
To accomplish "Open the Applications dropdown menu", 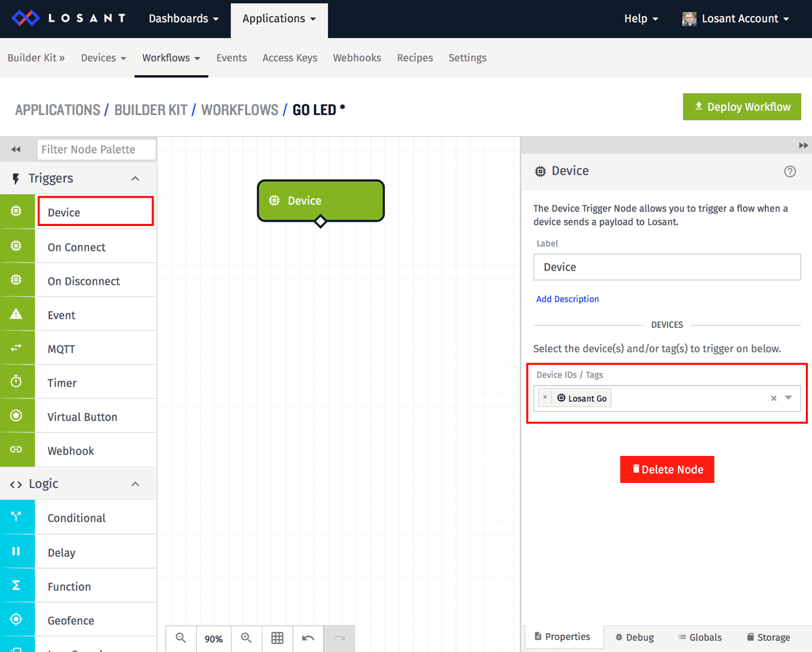I will tap(279, 19).
